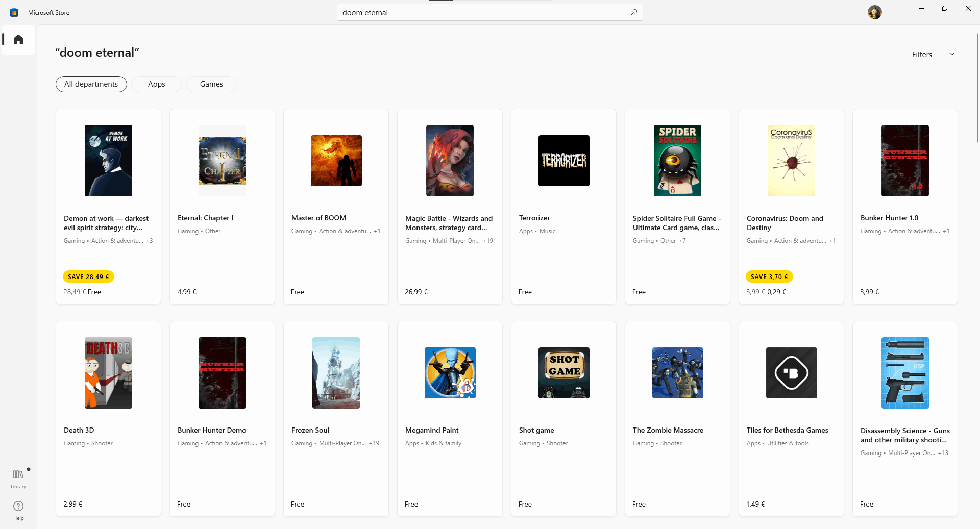Expand the Filters dropdown chevron

(x=952, y=54)
